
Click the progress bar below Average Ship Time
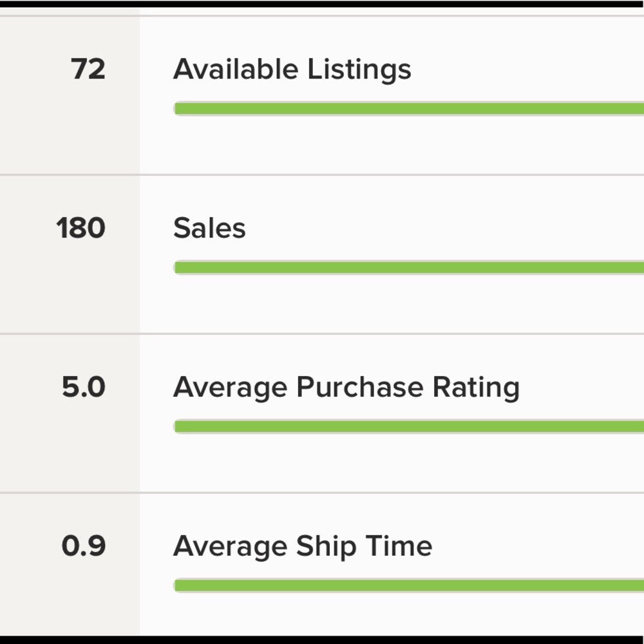click(409, 586)
